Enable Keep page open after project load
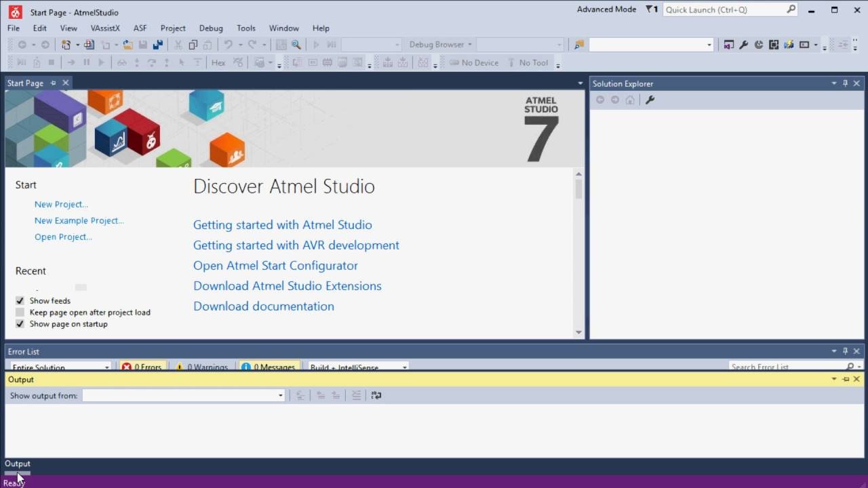The width and height of the screenshot is (868, 488). [x=20, y=312]
